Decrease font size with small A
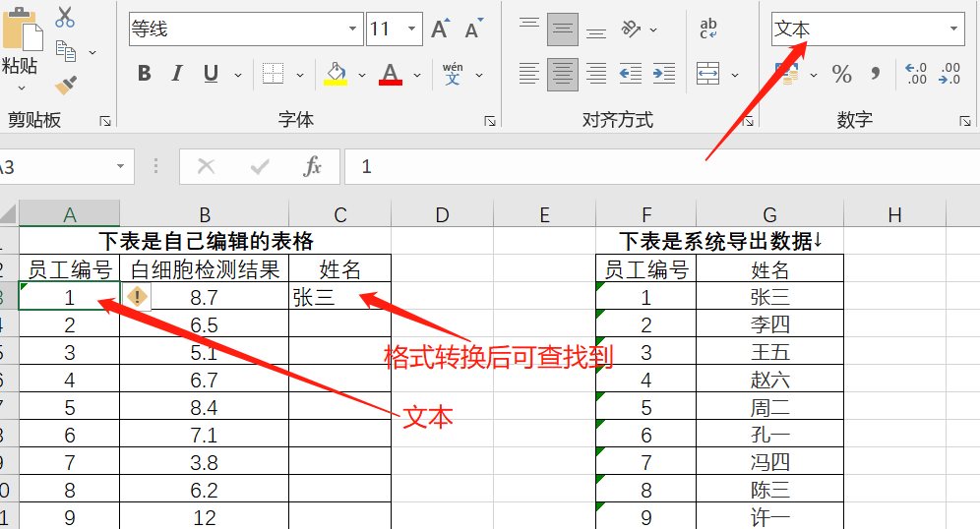This screenshot has height=529, width=980. pos(473,29)
